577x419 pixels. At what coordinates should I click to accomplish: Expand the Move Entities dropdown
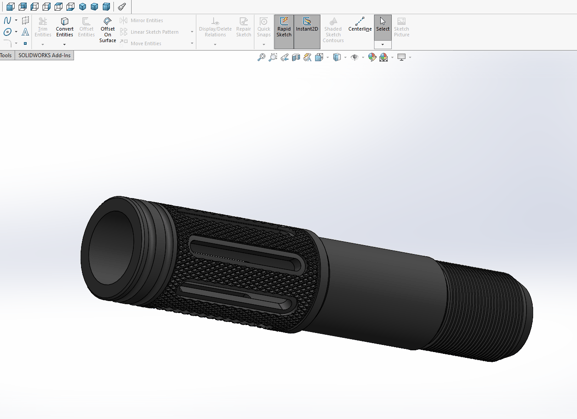point(192,43)
